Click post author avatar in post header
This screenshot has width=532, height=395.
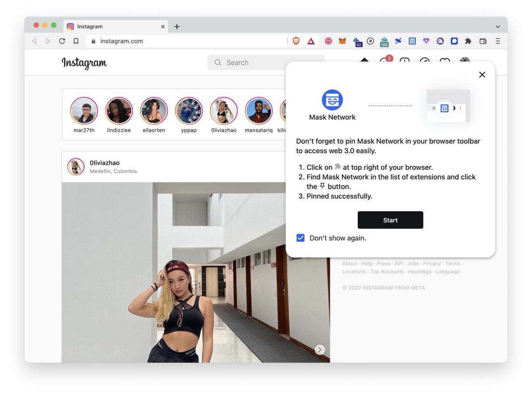click(76, 167)
